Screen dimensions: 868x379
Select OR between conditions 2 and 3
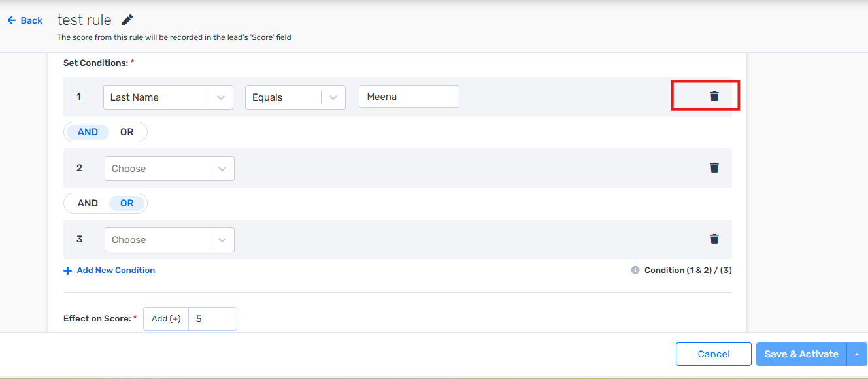[x=127, y=203]
